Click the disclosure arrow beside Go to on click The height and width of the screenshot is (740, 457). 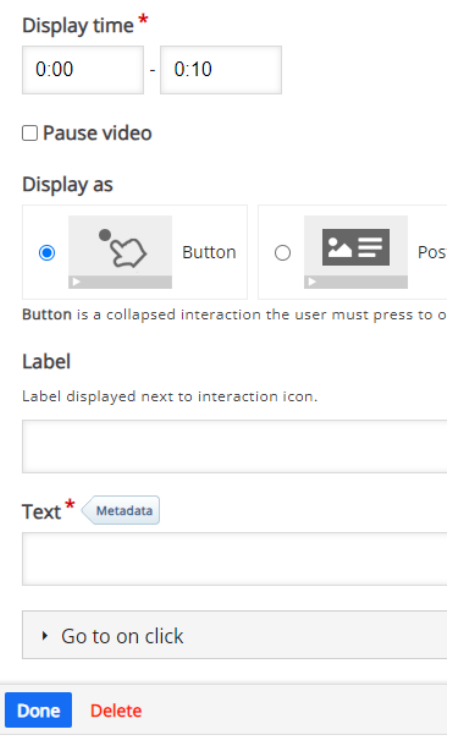pyautogui.click(x=45, y=636)
